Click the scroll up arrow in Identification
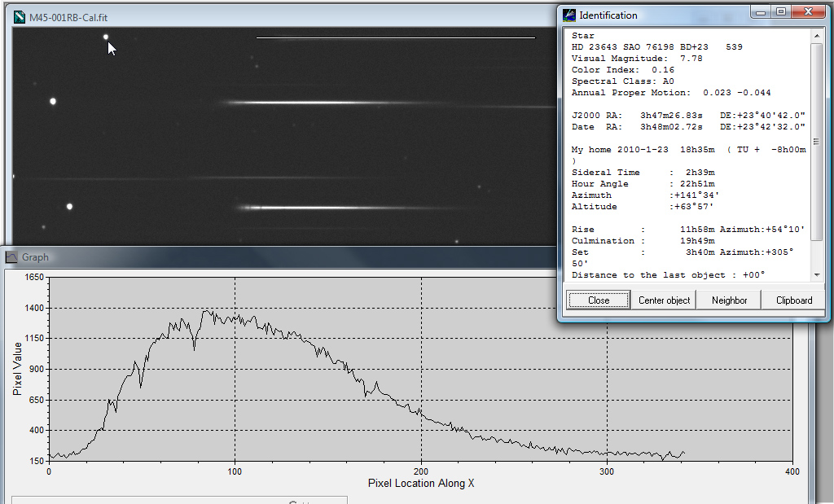This screenshot has height=504, width=834. point(816,36)
